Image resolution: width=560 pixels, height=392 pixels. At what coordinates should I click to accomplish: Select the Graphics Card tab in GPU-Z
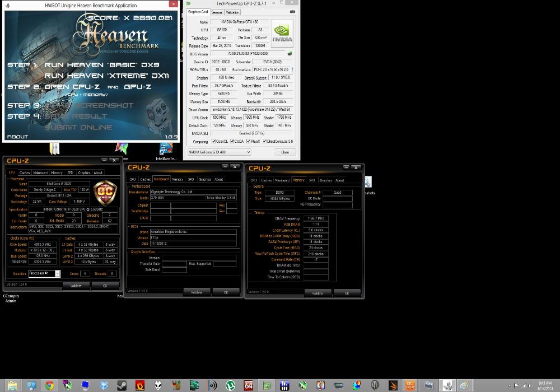point(198,12)
